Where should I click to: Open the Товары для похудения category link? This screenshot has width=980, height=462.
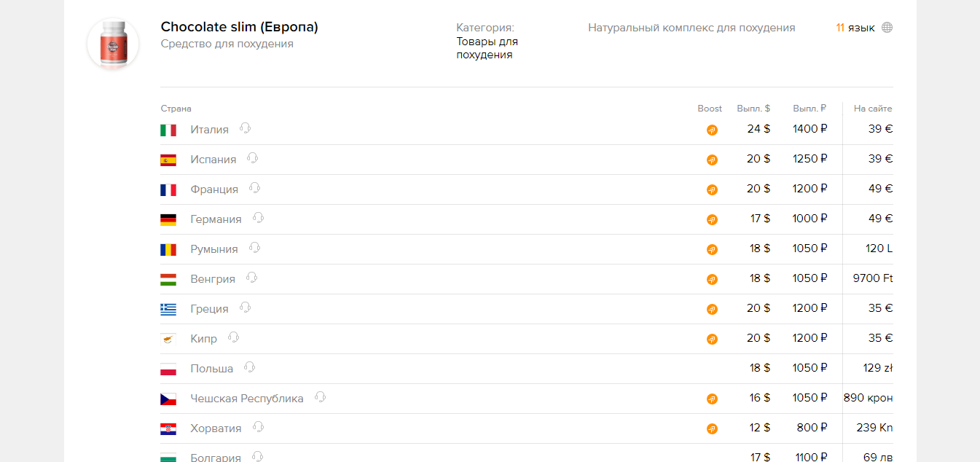[487, 48]
